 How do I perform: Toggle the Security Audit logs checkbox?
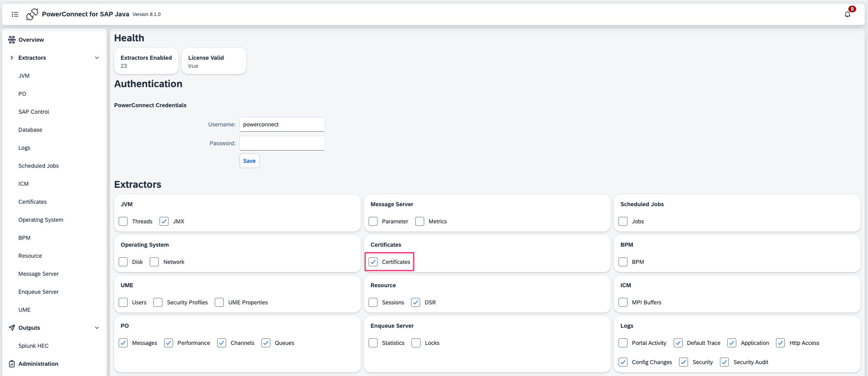tap(724, 362)
